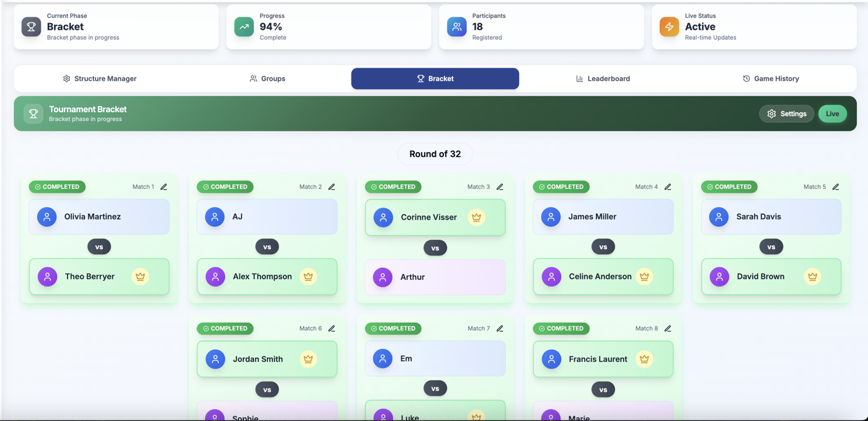
Task: Click the edit pencil beside Match 5
Action: pyautogui.click(x=836, y=187)
